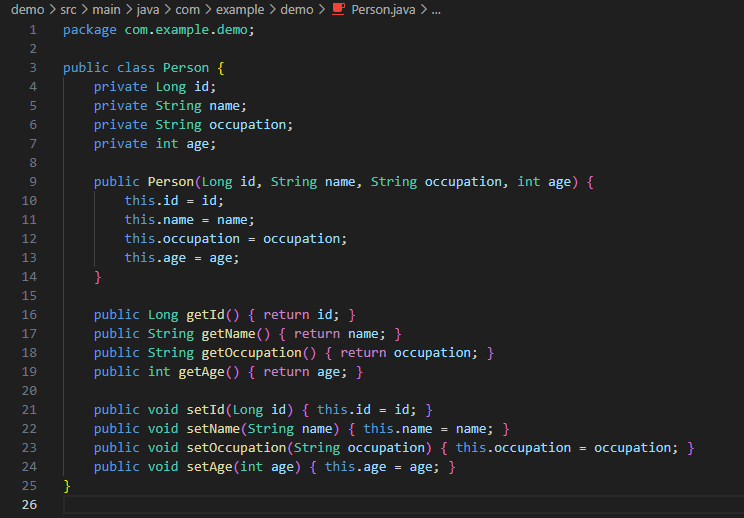
Task: Click chevron between 'src' and 'main'
Action: coord(84,9)
